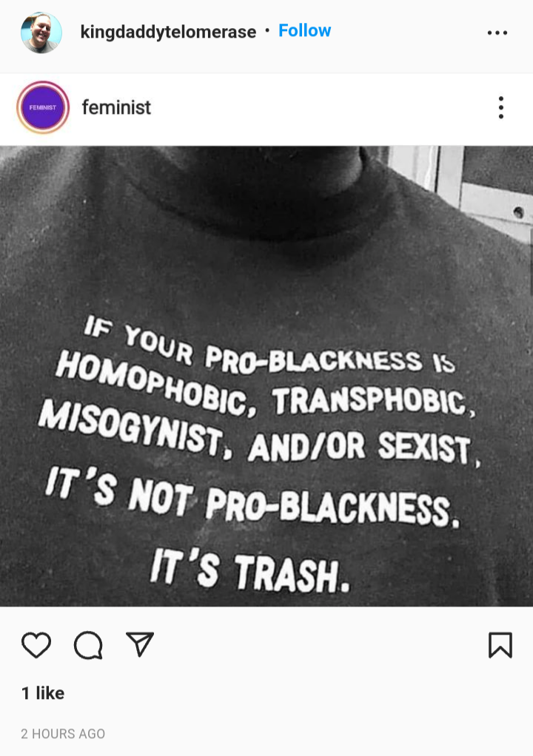
Task: Click the 2 HOURS AGO timestamp
Action: pos(63,733)
